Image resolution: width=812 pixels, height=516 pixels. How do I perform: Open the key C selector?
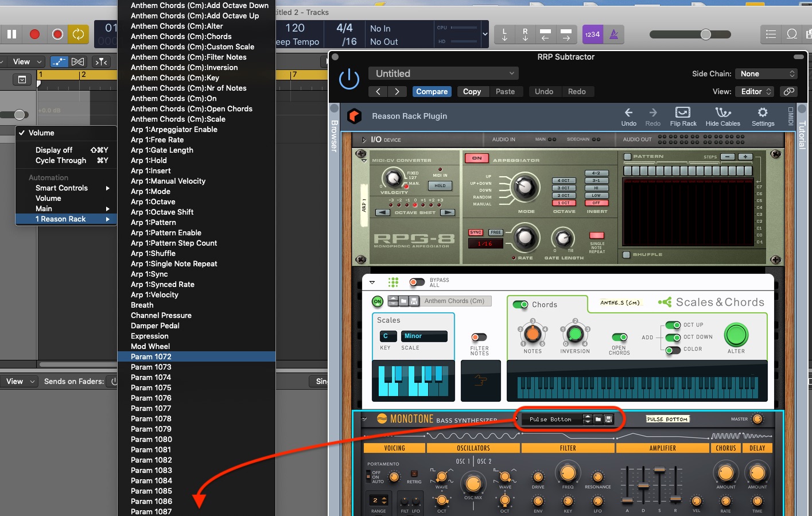(x=388, y=336)
